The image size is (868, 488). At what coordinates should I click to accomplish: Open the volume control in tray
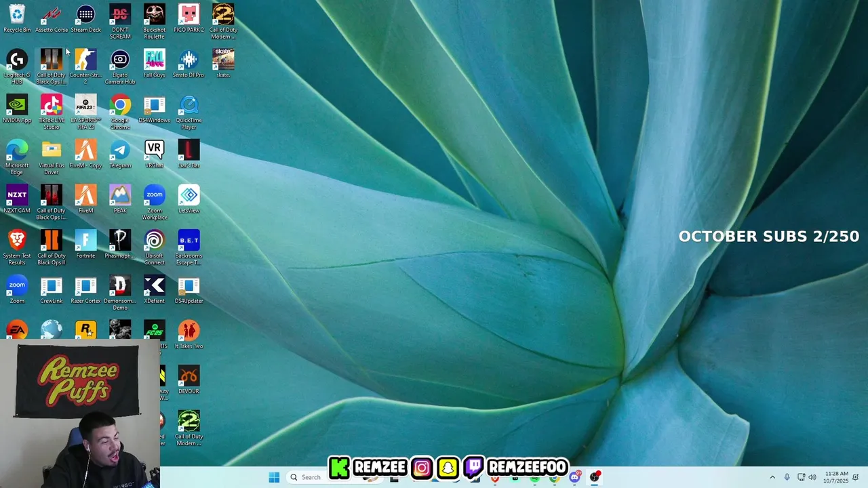pos(812,477)
